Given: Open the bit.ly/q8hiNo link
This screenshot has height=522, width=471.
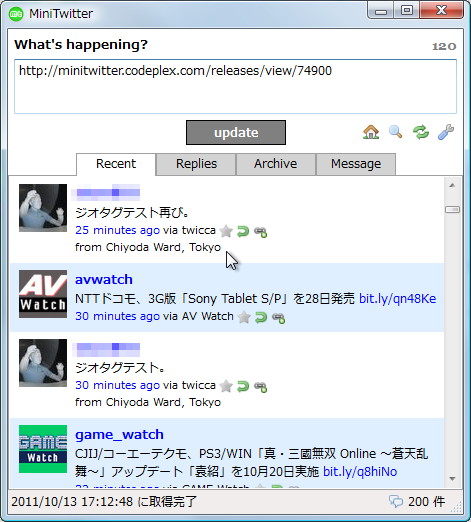Looking at the screenshot, I should tap(360, 472).
